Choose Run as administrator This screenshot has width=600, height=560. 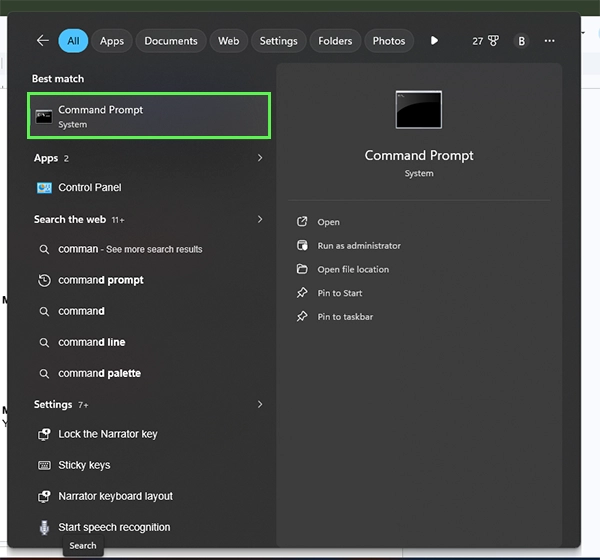[359, 246]
